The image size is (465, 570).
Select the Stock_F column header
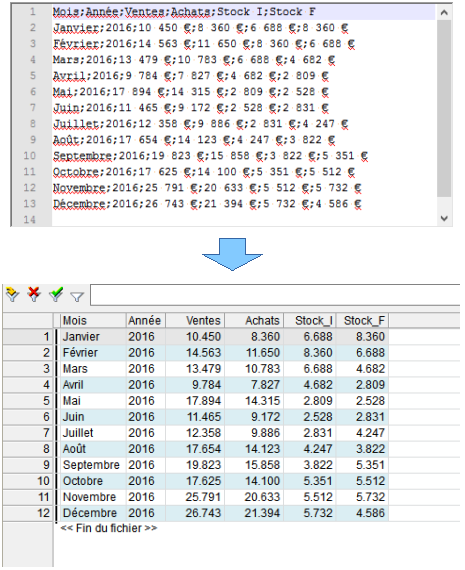(362, 321)
